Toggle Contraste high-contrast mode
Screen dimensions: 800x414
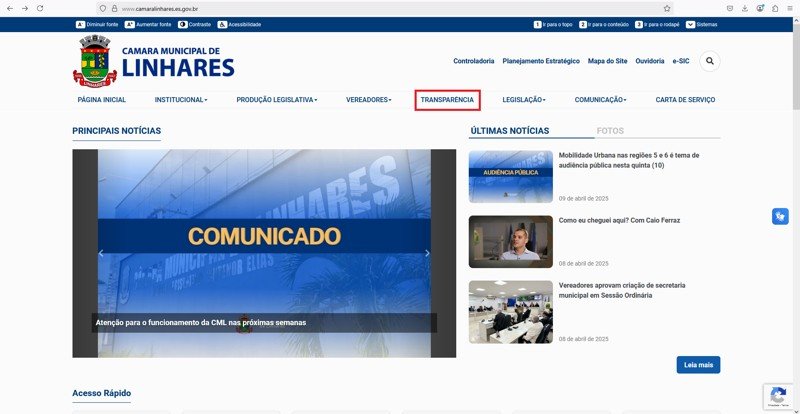(x=183, y=24)
